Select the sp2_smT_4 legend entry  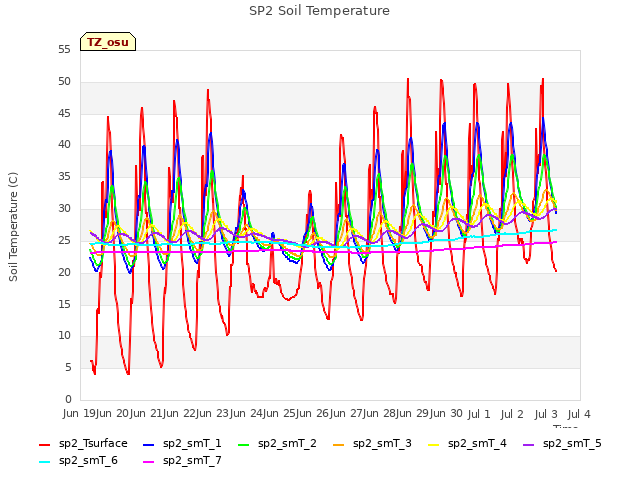(x=467, y=443)
